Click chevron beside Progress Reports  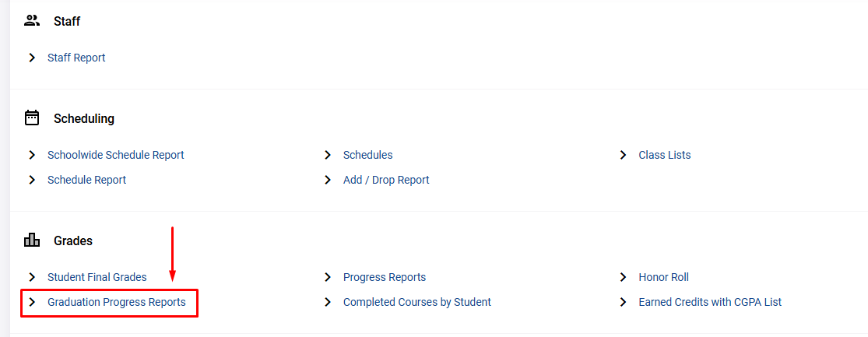click(328, 277)
